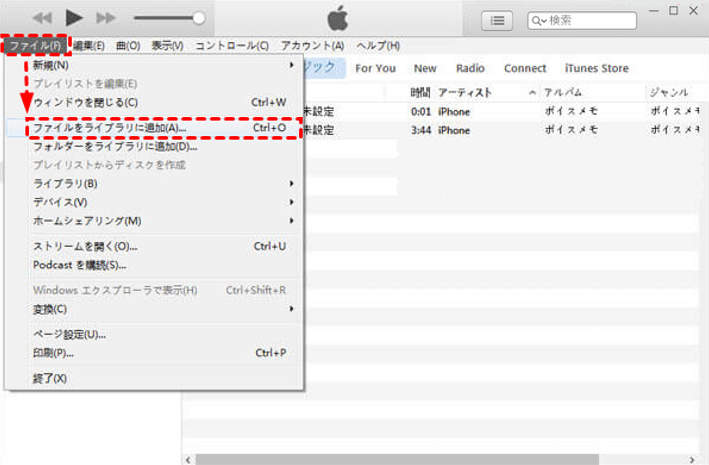709x465 pixels.
Task: Open the コントロール(C) menu
Action: click(232, 46)
